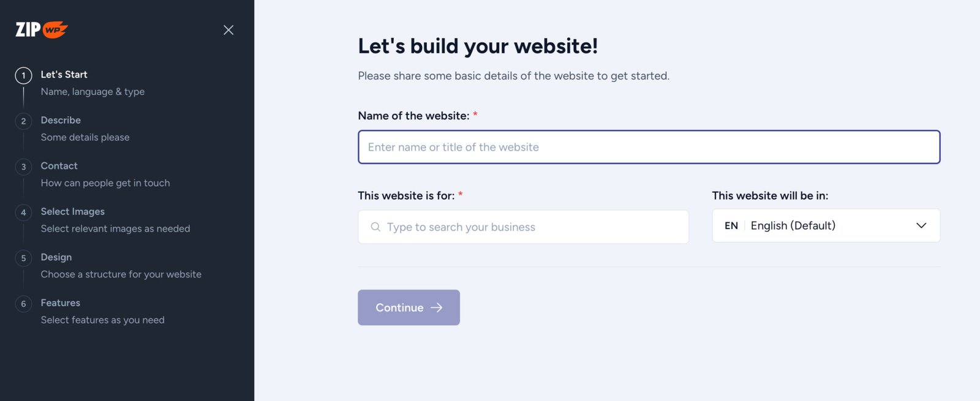
Task: Click the website name input field
Action: (x=649, y=147)
